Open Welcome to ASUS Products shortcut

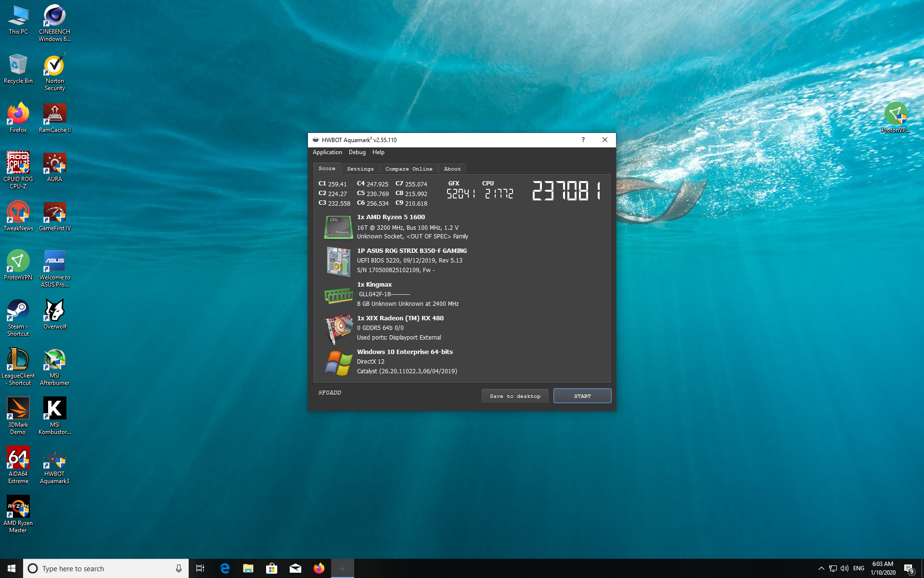tap(55, 269)
